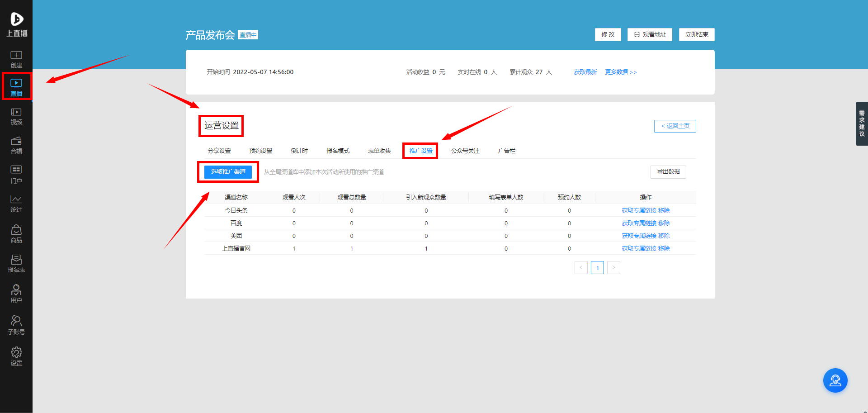Viewport: 868px width, 413px height.
Task: View 统计 from the sidebar
Action: [x=16, y=204]
